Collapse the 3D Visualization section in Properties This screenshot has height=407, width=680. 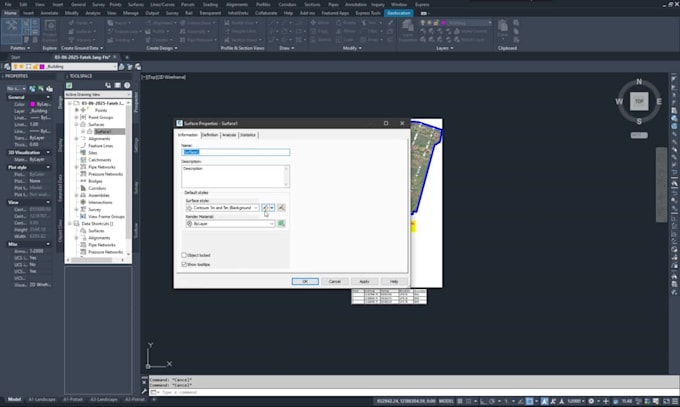(x=48, y=153)
